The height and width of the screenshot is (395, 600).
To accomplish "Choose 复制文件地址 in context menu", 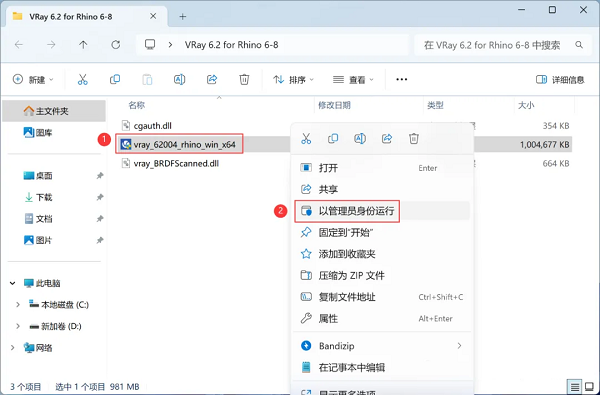I will point(382,297).
